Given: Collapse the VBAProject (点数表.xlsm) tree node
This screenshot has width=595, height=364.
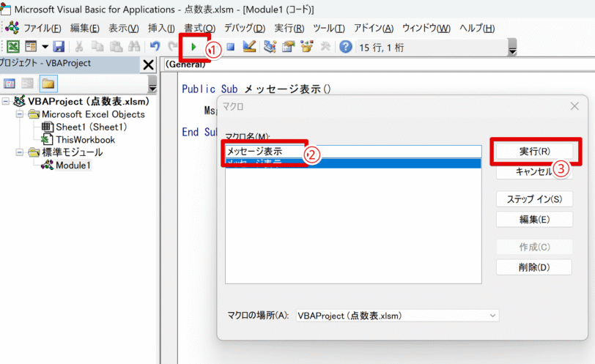Looking at the screenshot, I should [x=7, y=102].
